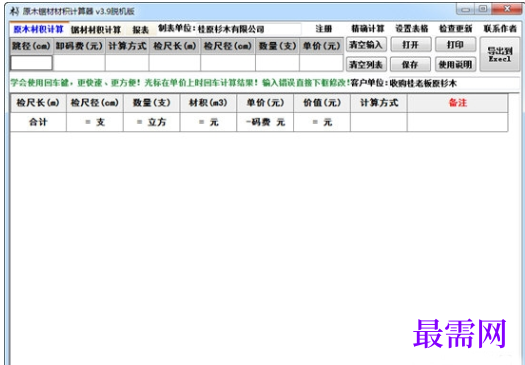The height and width of the screenshot is (365, 525).
Task: Select the 精确计算 menu item
Action: (x=367, y=29)
